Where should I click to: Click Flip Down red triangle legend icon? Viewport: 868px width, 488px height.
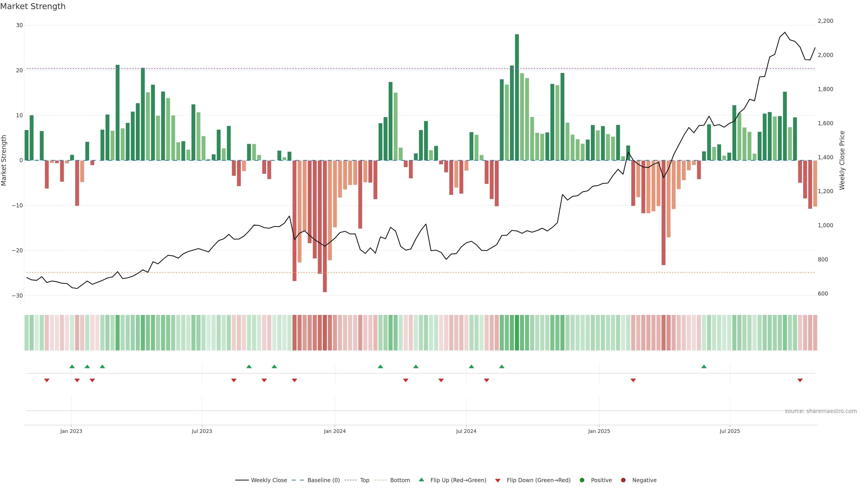[498, 481]
